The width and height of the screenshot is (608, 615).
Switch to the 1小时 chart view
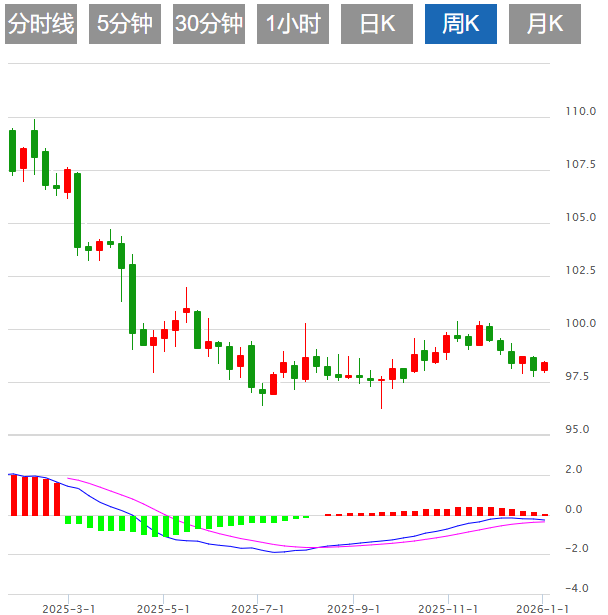293,24
